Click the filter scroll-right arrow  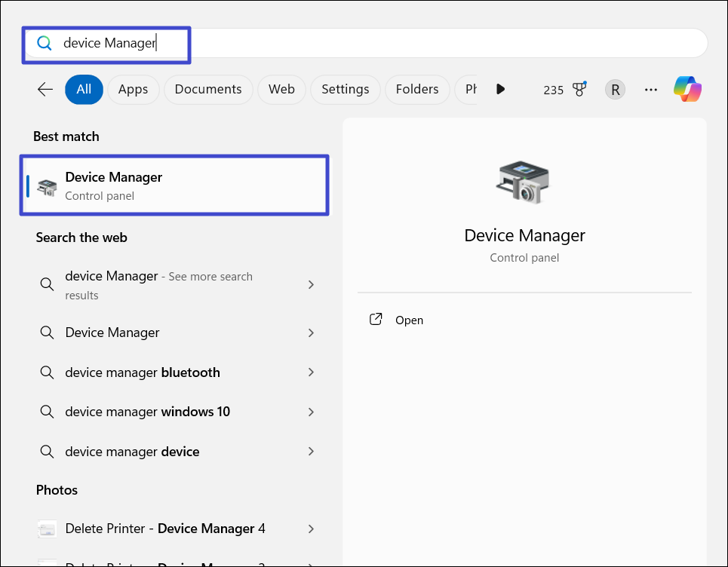tap(500, 89)
